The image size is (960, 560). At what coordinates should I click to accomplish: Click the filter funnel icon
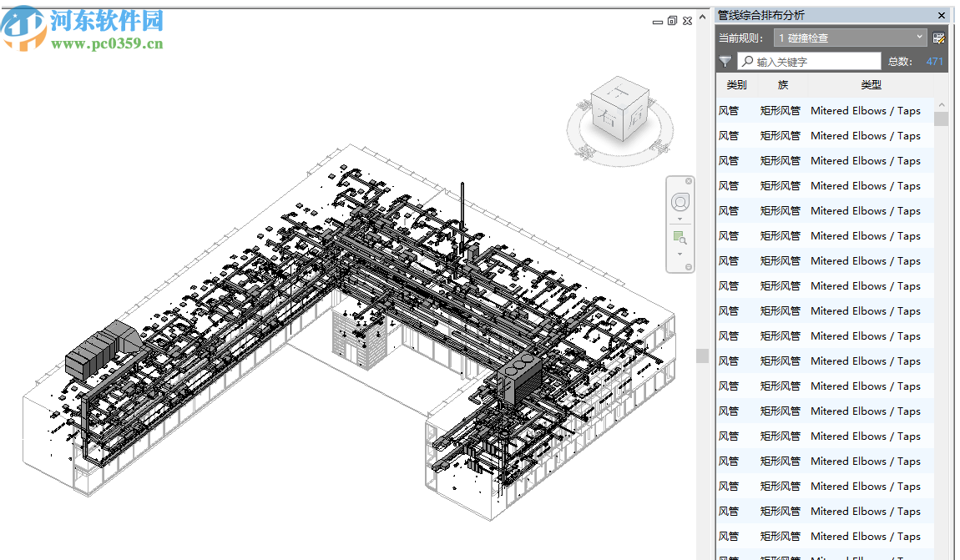[725, 62]
